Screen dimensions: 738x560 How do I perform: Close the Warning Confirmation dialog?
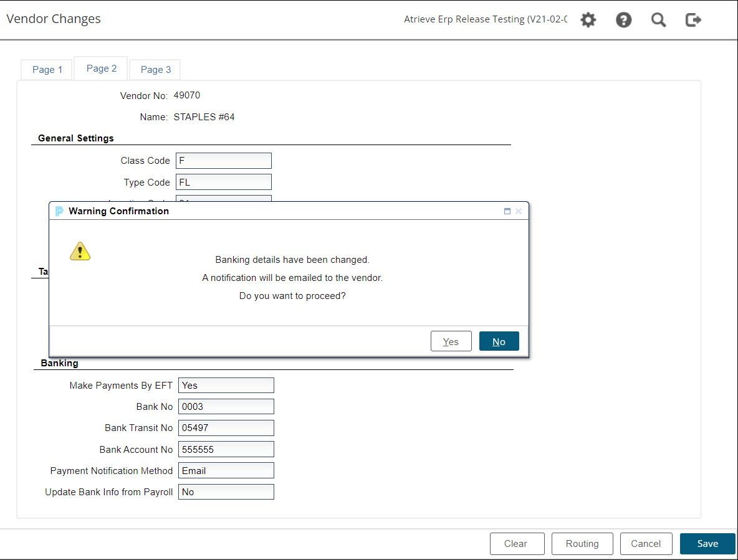[x=519, y=211]
